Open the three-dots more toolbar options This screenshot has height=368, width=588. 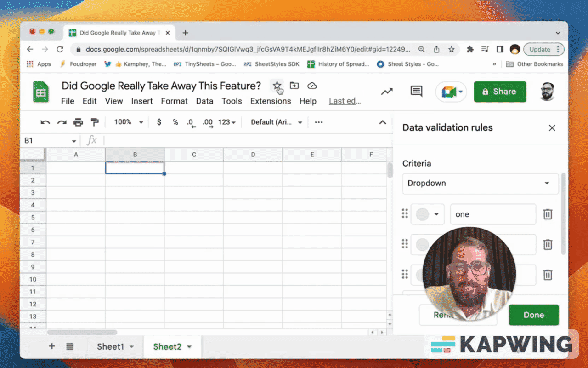[319, 122]
